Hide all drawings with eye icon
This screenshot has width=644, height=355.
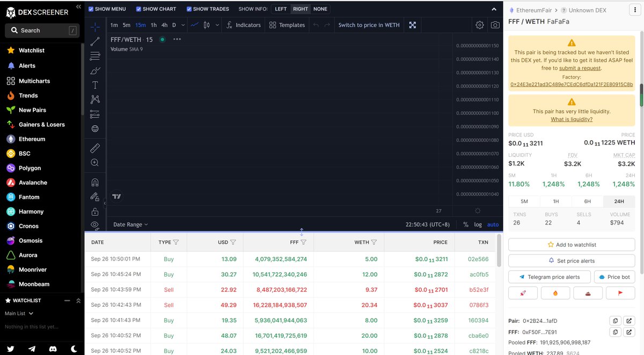(x=95, y=224)
